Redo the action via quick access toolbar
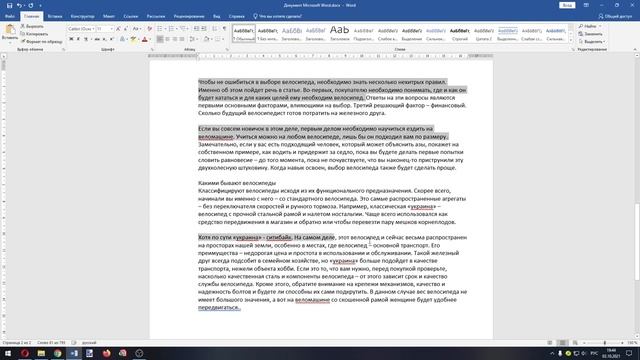640x360 pixels. click(31, 5)
